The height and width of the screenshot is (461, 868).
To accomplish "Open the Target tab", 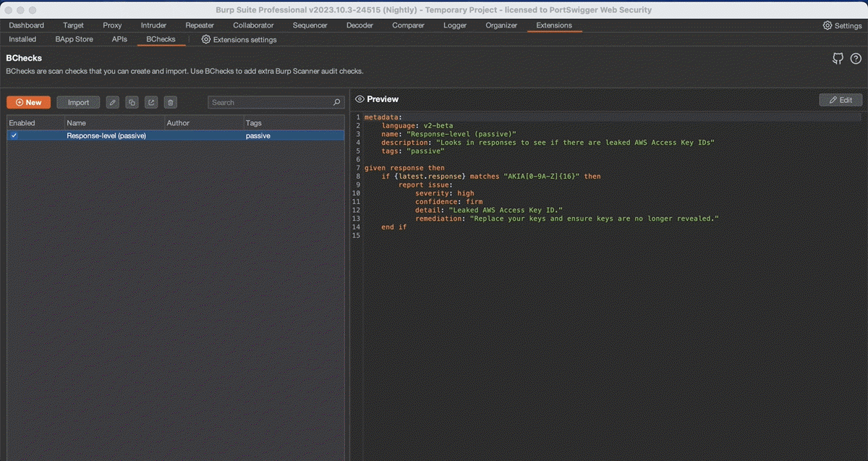I will [73, 25].
